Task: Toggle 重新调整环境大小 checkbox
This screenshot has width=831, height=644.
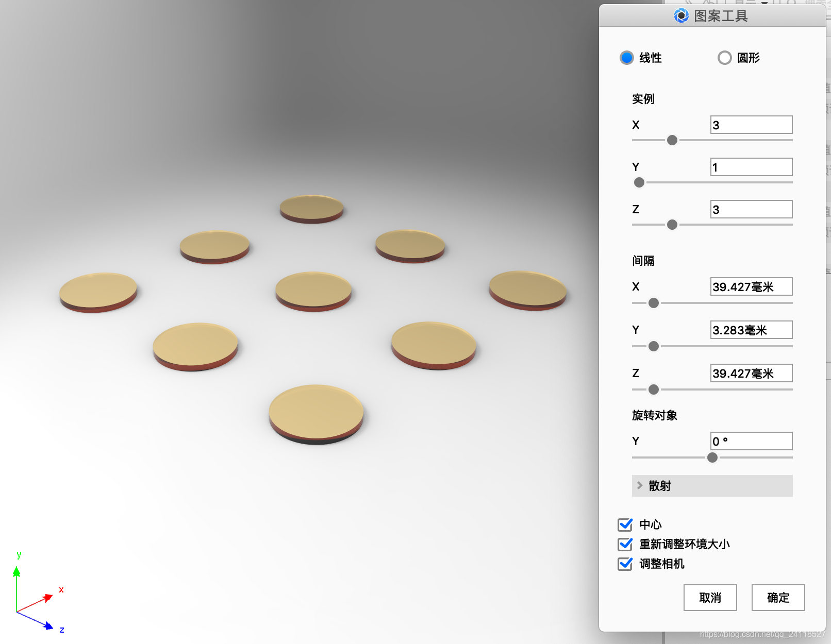Action: tap(625, 544)
